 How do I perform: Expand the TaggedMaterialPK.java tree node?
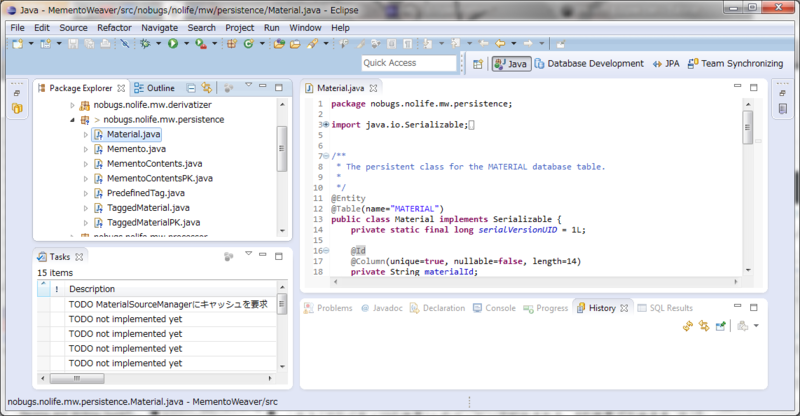[86, 223]
